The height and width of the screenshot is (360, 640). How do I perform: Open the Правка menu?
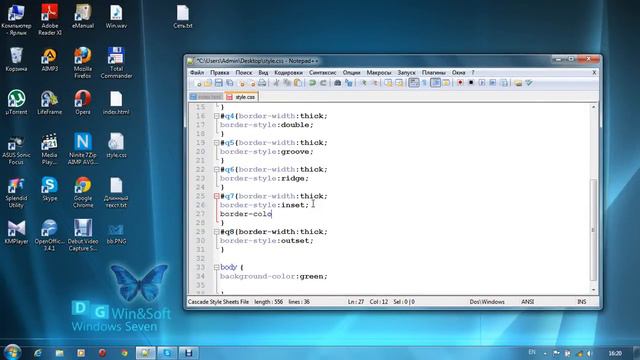pos(220,72)
